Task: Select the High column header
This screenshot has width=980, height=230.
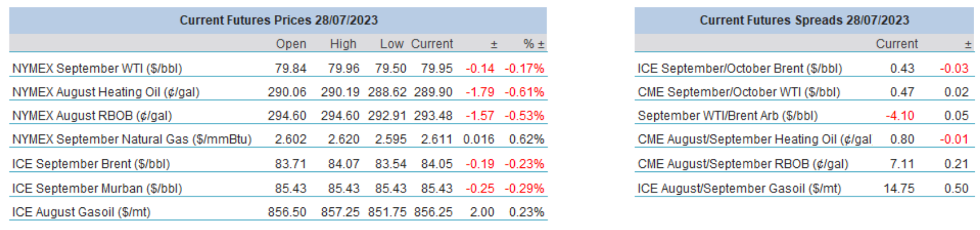Action: tap(343, 44)
